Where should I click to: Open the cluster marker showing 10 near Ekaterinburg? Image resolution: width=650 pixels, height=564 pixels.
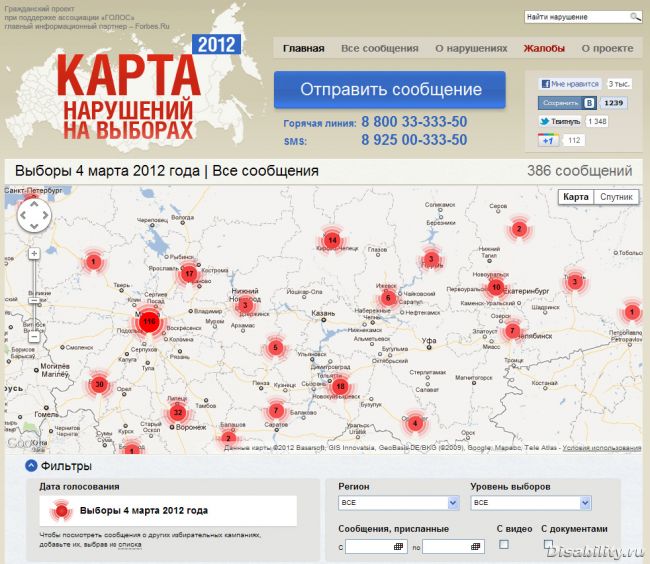(x=496, y=287)
